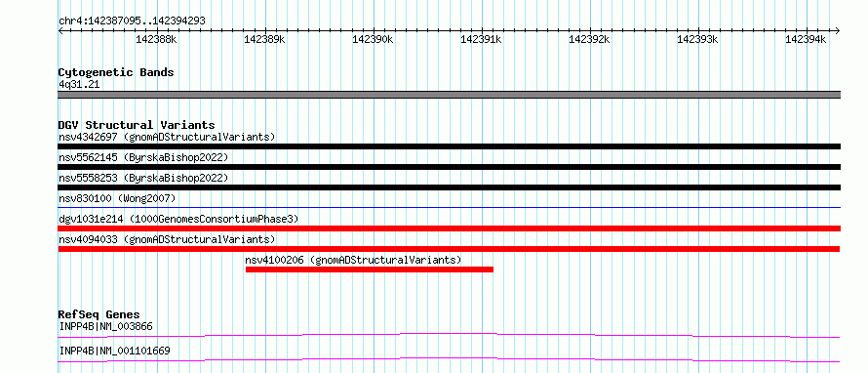Click the ruler's right arrowhead
The image size is (868, 373).
(838, 30)
